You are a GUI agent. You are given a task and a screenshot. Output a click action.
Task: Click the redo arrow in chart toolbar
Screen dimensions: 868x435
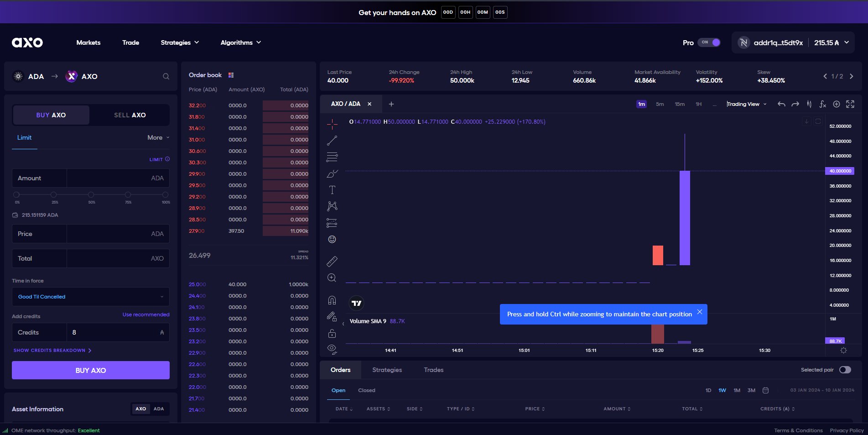[795, 104]
